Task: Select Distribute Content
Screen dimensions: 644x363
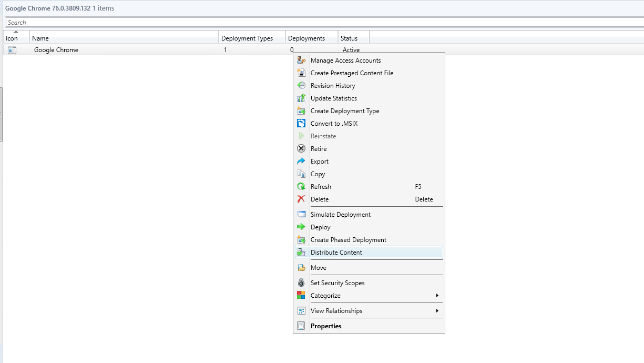Action: coord(369,253)
